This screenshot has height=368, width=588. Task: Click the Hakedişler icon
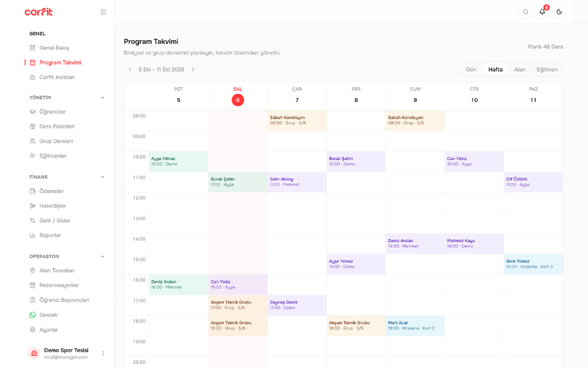pos(33,206)
